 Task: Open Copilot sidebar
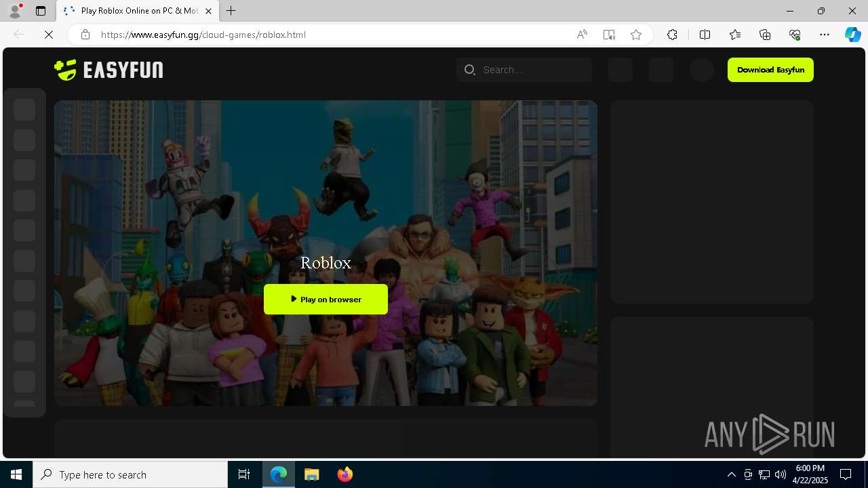pyautogui.click(x=852, y=35)
